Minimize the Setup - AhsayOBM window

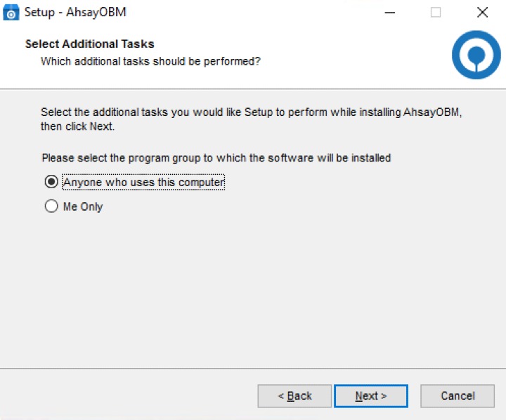(390, 13)
